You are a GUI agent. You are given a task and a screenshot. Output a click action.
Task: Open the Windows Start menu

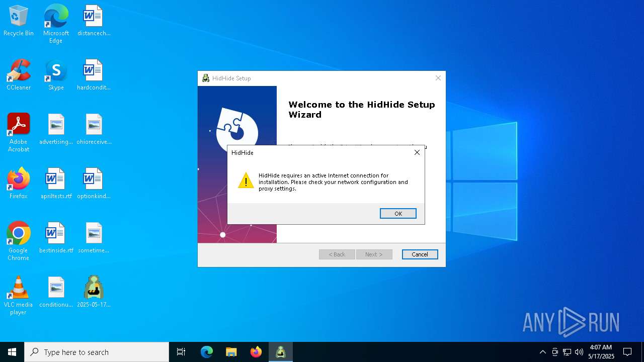pyautogui.click(x=12, y=352)
